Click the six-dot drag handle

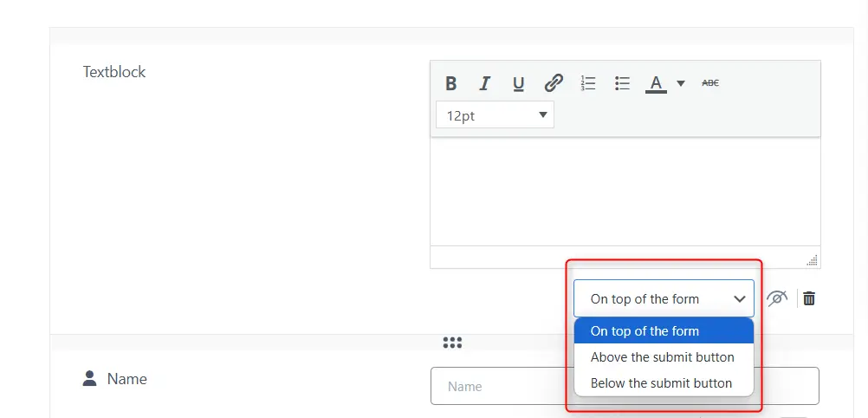452,343
